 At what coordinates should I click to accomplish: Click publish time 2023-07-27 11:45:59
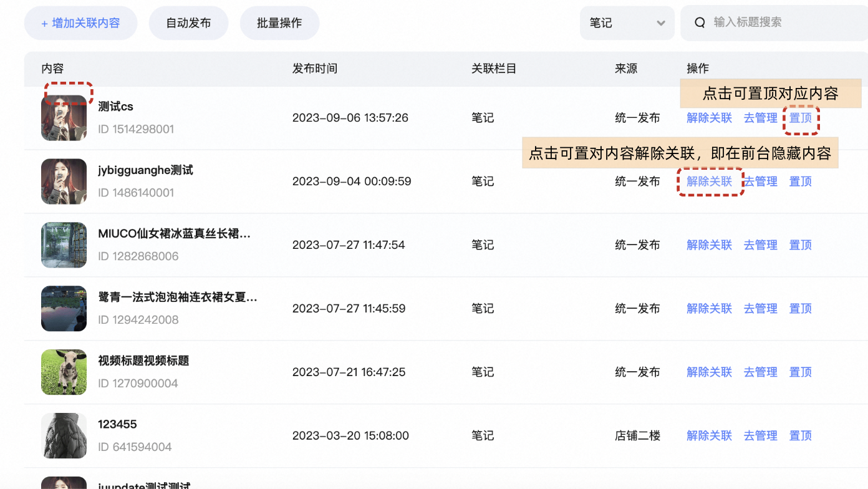coord(349,309)
